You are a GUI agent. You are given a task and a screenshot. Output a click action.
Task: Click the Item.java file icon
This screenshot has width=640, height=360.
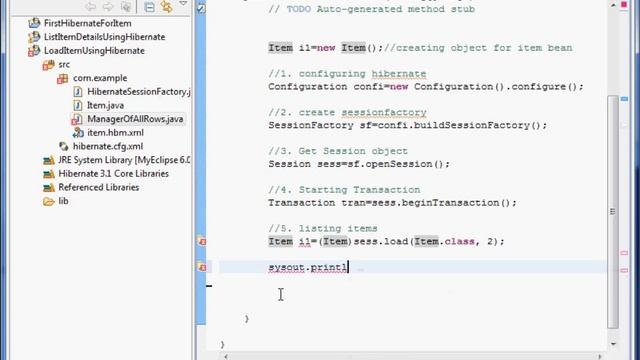[78, 105]
